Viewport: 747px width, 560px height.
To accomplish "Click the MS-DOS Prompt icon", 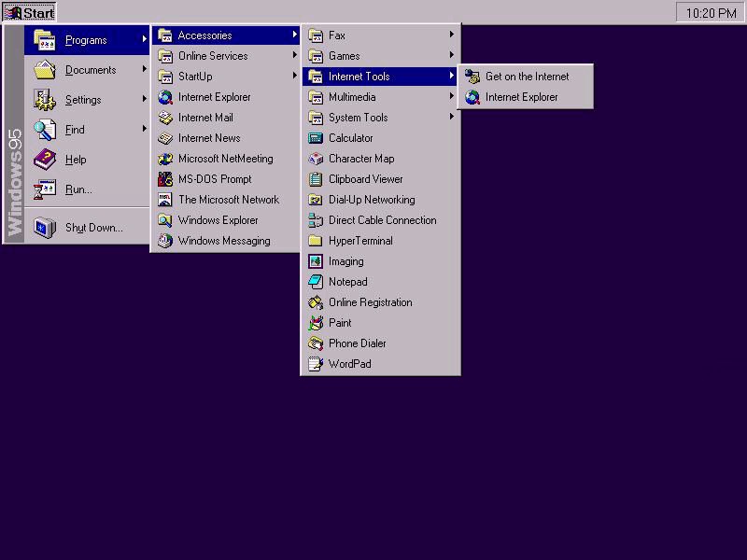I will point(165,179).
